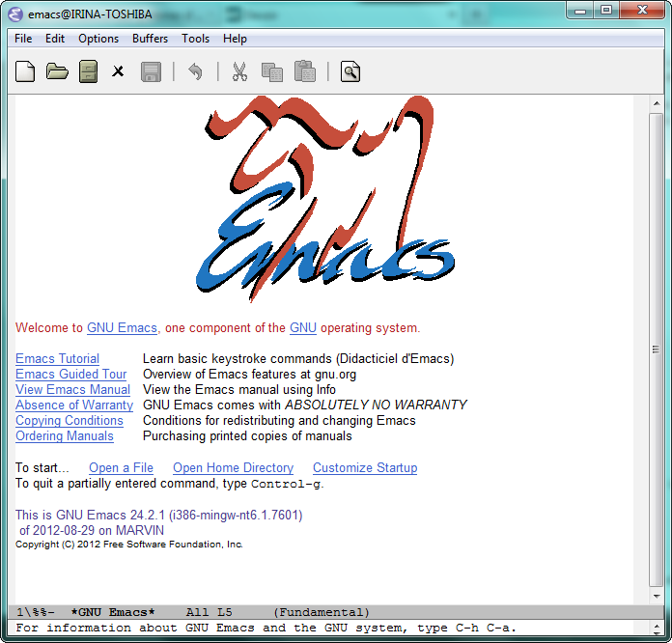Image resolution: width=672 pixels, height=643 pixels.
Task: Click the Search magnifier icon
Action: coord(350,71)
